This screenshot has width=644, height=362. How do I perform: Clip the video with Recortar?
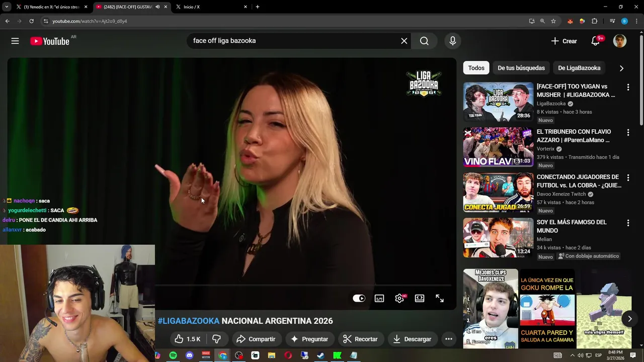click(x=360, y=339)
